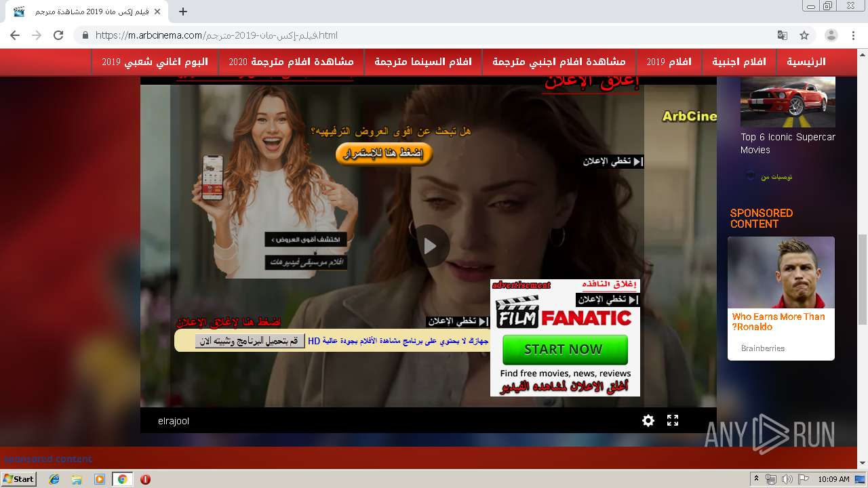Viewport: 868px width, 488px height.
Task: Open افلام 2019 menu item
Action: click(669, 62)
